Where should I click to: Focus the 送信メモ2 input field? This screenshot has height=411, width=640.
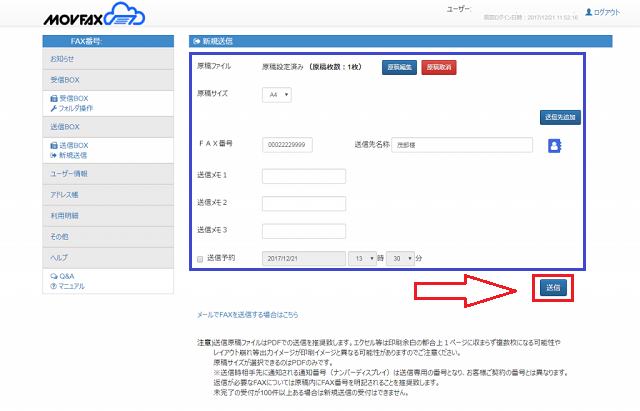(304, 204)
